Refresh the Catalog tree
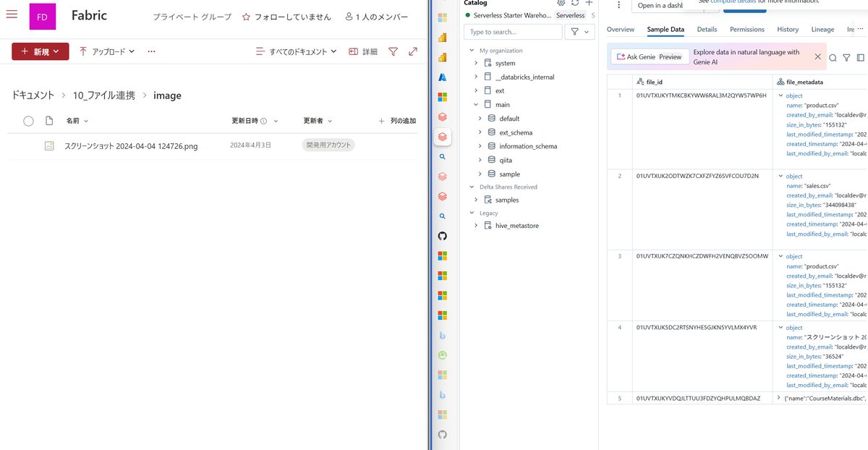Viewport: 868px width, 450px height. (x=575, y=3)
